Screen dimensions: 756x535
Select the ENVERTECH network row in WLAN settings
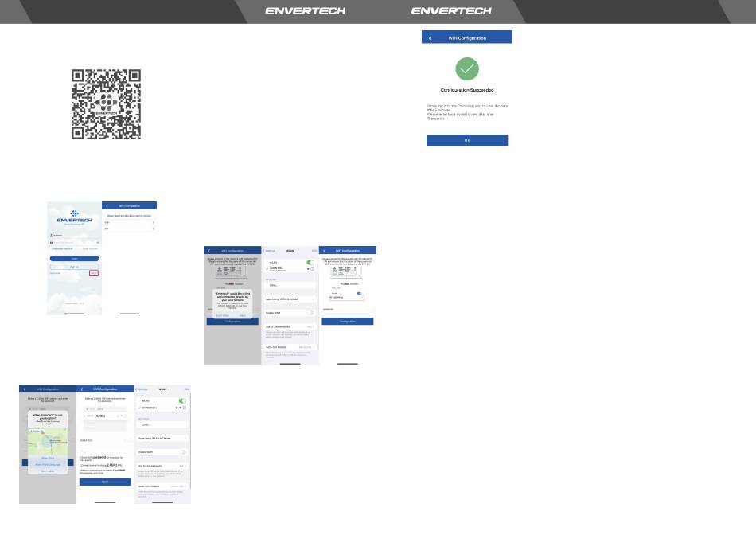click(162, 408)
